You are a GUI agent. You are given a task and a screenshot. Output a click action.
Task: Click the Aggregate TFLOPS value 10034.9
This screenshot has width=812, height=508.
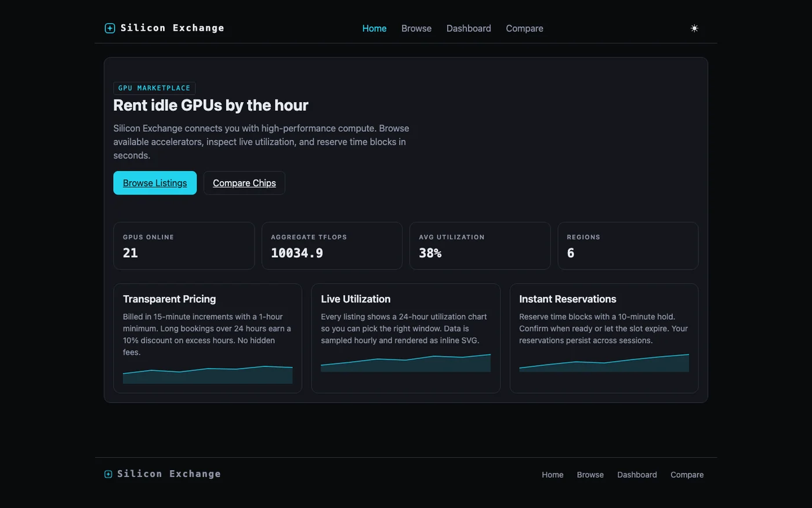297,253
